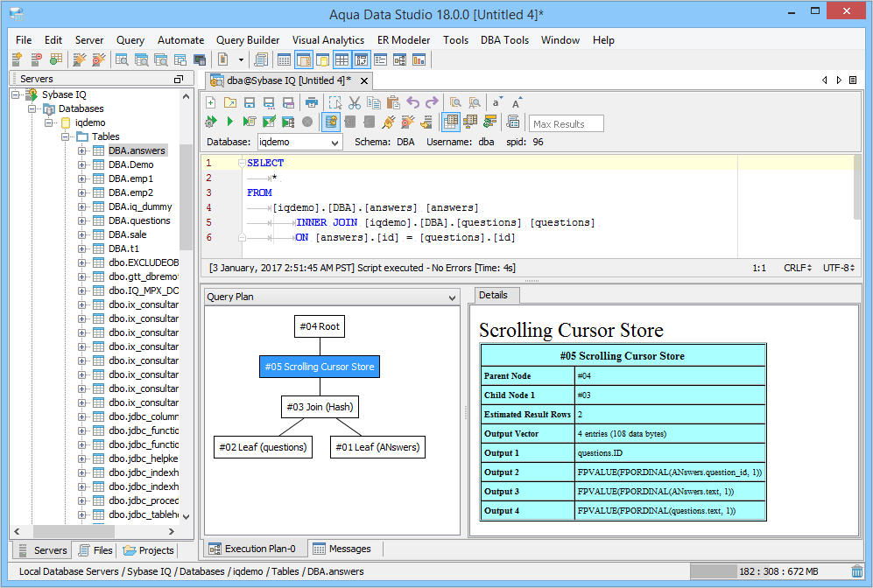
Task: Open the Query Plan panel dropdown
Action: coord(452,297)
